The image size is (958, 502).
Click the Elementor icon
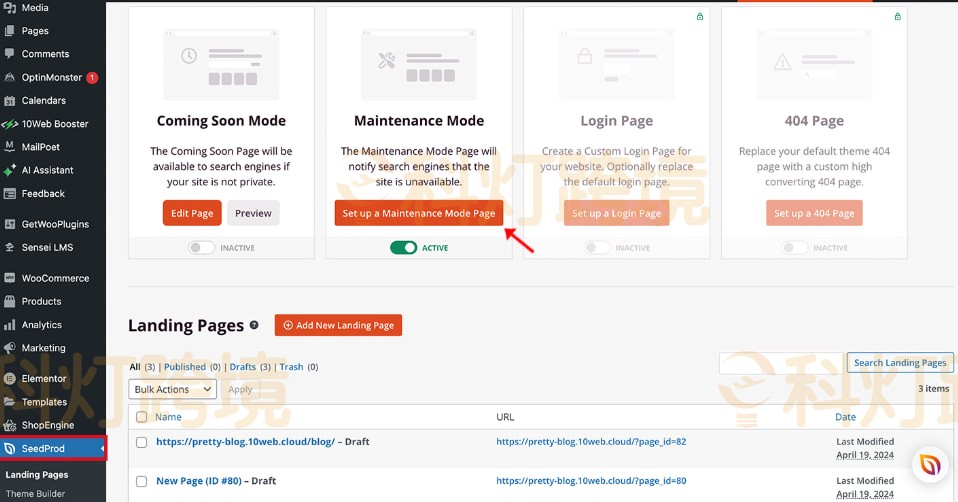(9, 379)
